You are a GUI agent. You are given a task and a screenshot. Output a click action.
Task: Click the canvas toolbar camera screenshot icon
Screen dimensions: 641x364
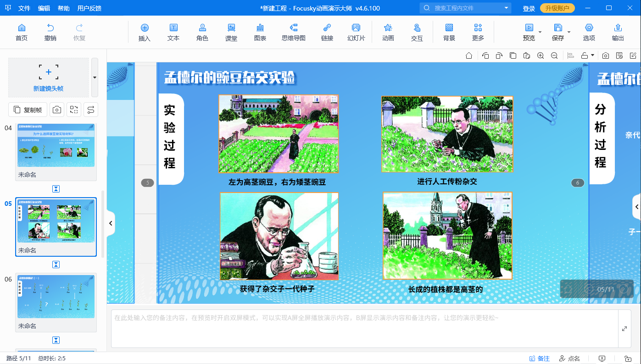606,55
